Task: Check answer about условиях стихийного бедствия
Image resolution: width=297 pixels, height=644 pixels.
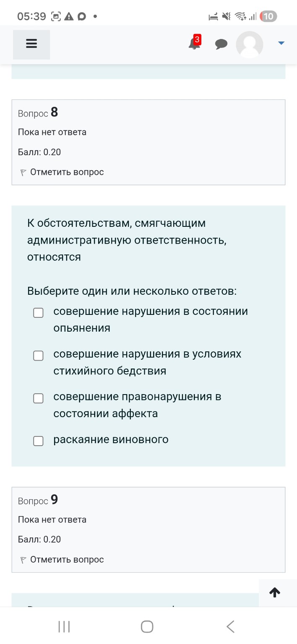Action: click(38, 355)
